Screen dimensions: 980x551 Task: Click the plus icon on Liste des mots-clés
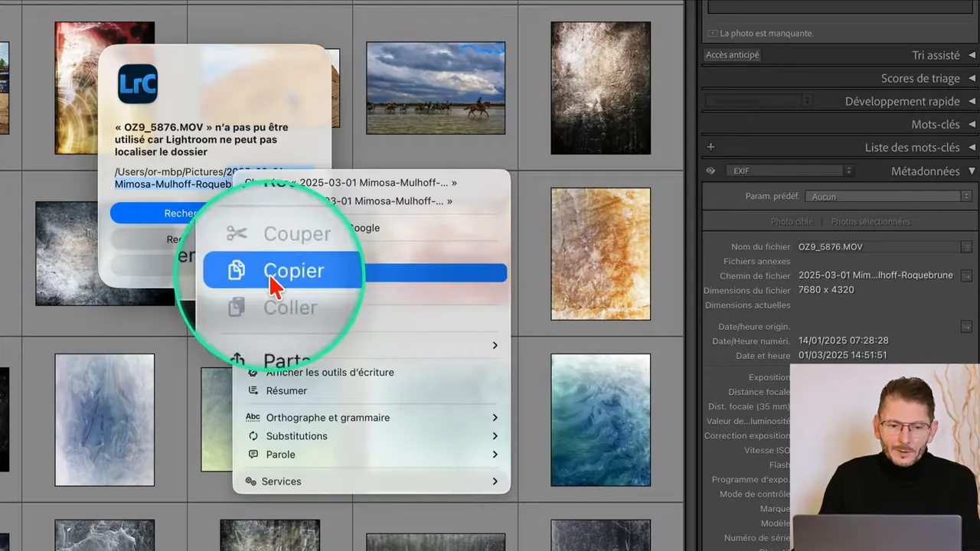tap(710, 146)
